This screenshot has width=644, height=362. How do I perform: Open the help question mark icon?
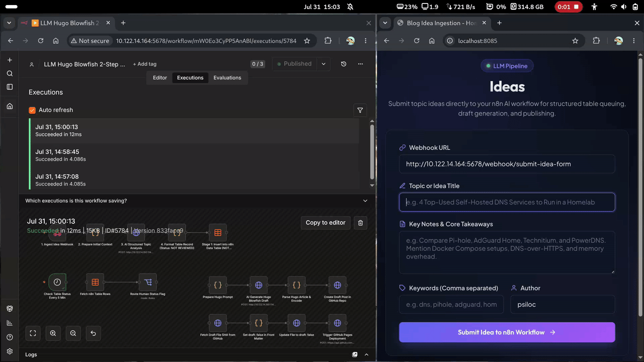[10, 337]
